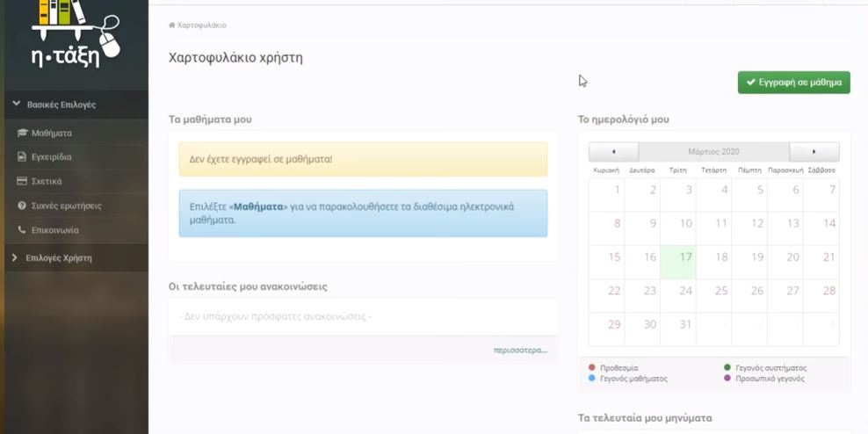Click the question mark icon for Συχνές ερωτήσεις
The height and width of the screenshot is (434, 868).
pos(22,206)
